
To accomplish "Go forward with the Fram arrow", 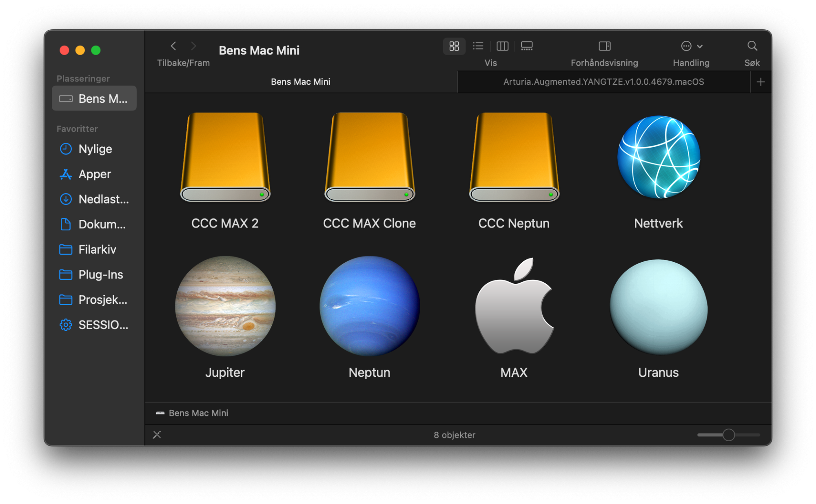I will coord(193,46).
